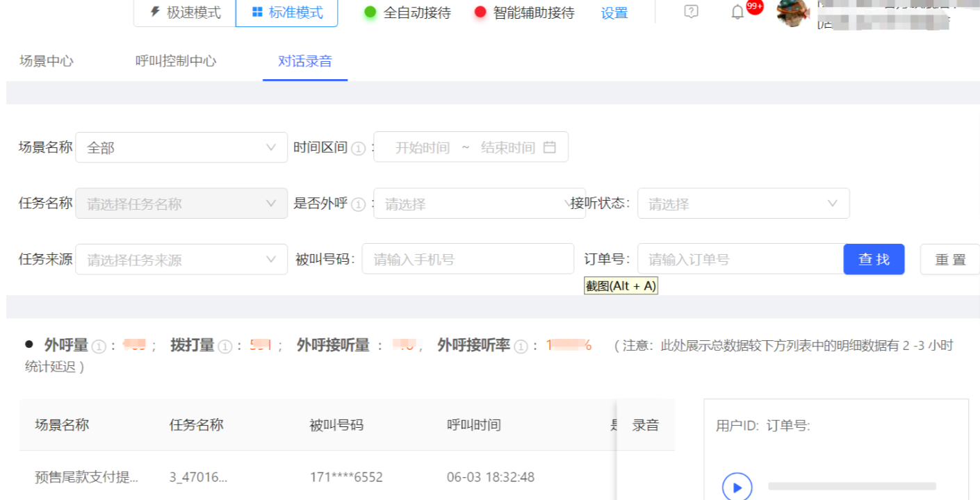Click the help question mark icon
980x500 pixels.
691,12
